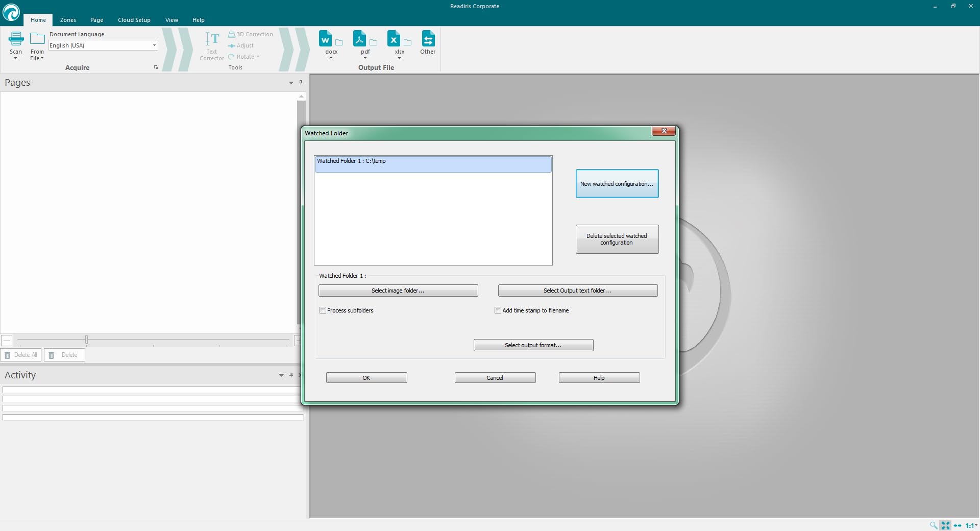Click the Rotate tool

[243, 57]
